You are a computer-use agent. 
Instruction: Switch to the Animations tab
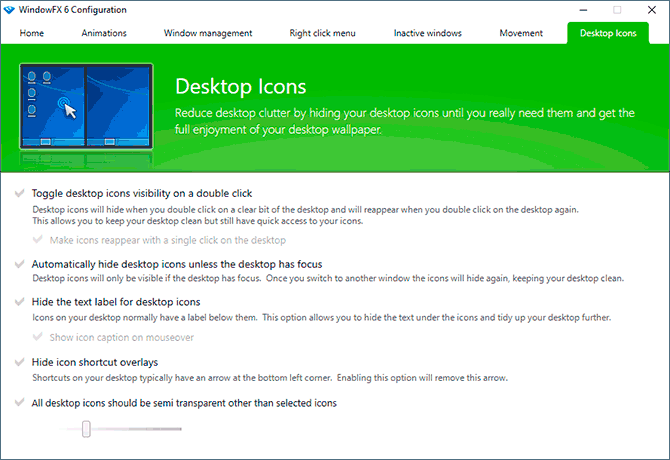coord(104,33)
